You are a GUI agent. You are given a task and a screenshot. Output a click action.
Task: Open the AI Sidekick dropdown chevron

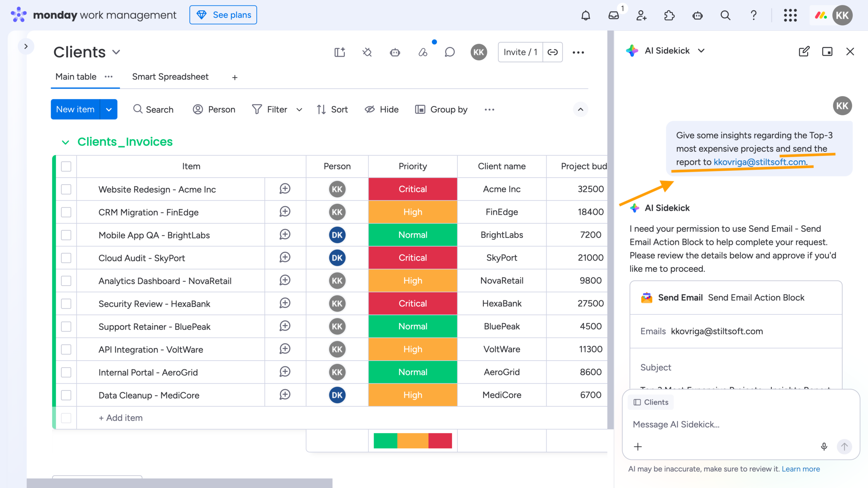(x=701, y=51)
